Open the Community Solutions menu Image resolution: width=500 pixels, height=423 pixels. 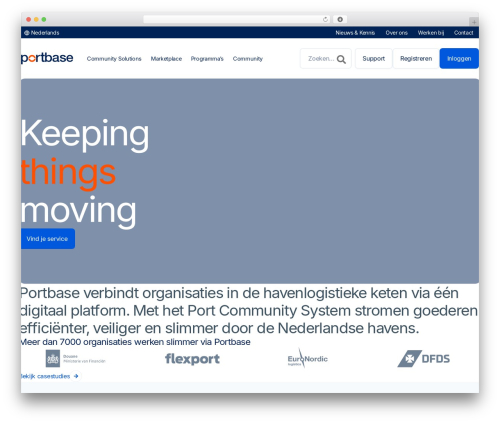114,59
